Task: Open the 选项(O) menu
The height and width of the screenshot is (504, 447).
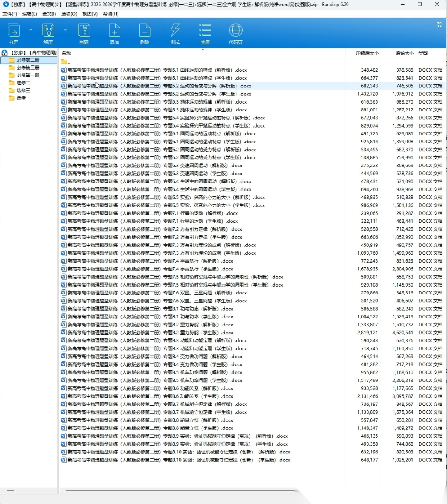Action: (69, 14)
